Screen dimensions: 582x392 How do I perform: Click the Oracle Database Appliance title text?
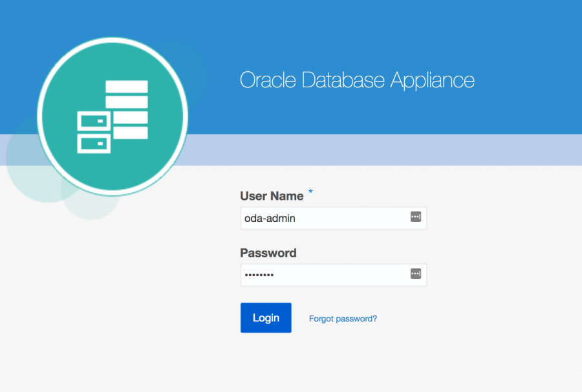click(357, 81)
